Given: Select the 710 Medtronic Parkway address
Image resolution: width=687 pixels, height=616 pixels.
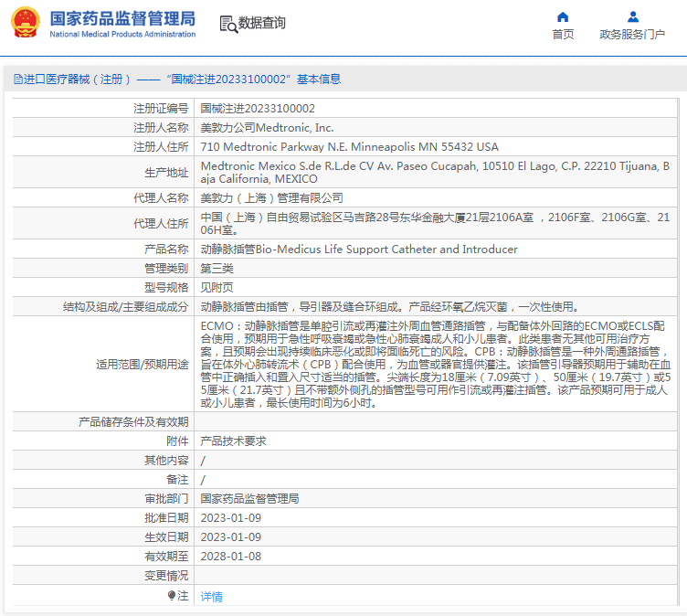Looking at the screenshot, I should (349, 147).
